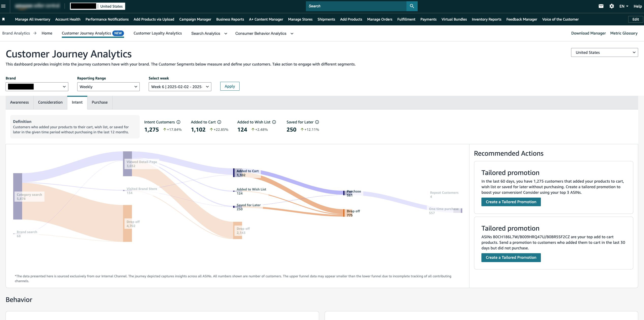The height and width of the screenshot is (320, 644).
Task: Click the Added to Wish List info icon
Action: coord(274,122)
